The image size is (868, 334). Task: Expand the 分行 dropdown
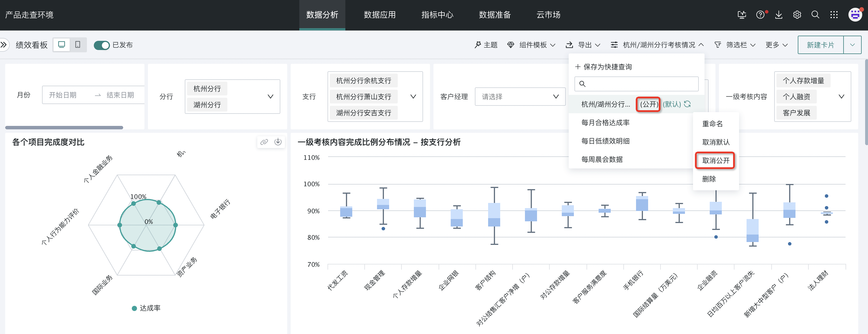270,97
